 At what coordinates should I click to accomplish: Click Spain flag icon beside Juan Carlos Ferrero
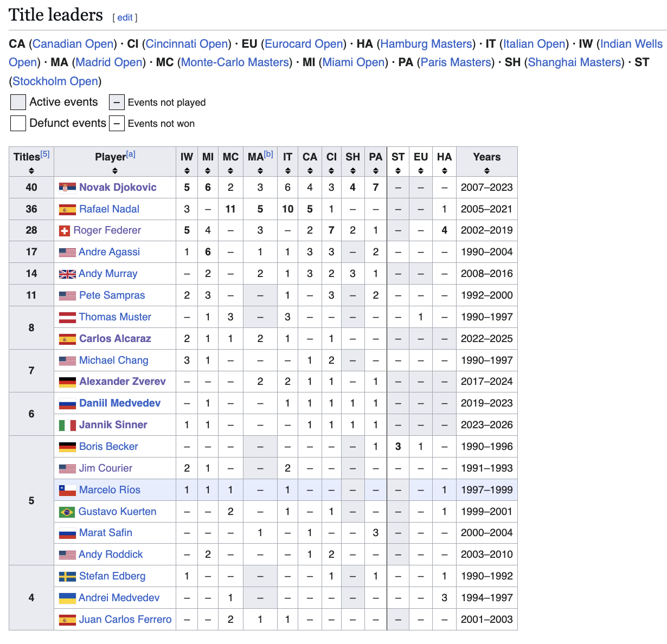click(x=67, y=620)
